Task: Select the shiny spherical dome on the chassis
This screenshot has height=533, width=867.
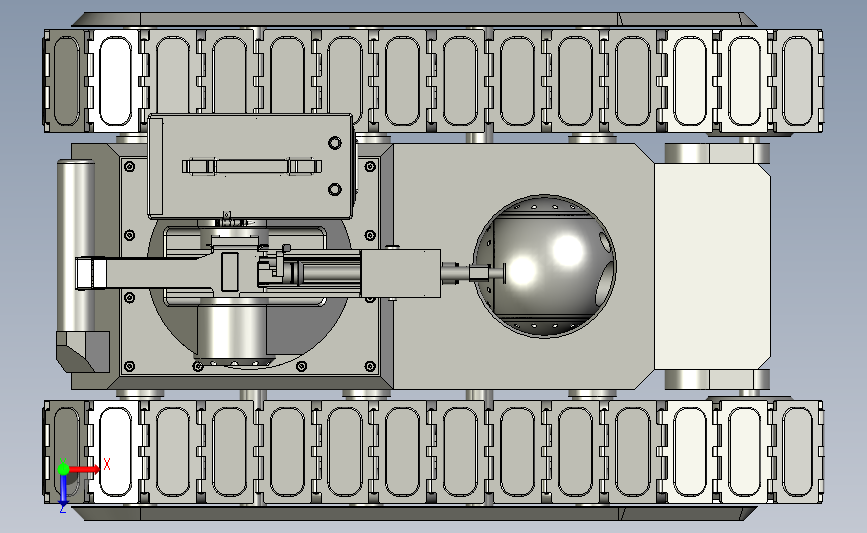Action: (x=545, y=266)
